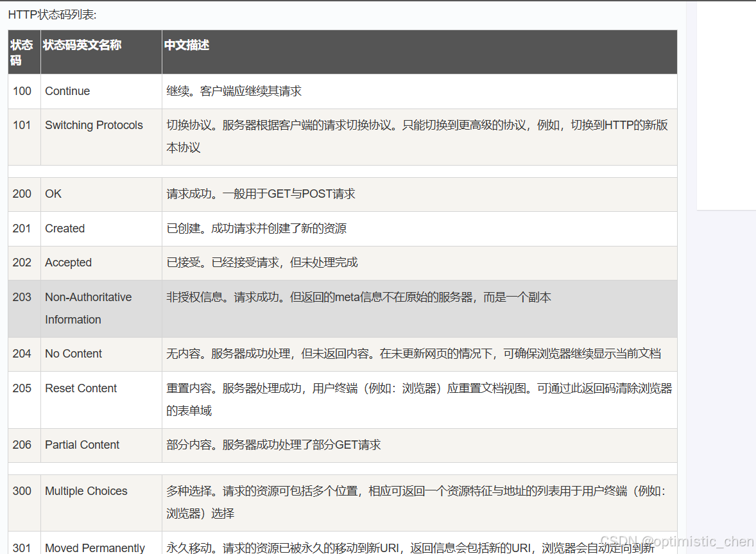Viewport: 756px width, 554px height.
Task: Click status code 100 cell
Action: coord(24,91)
